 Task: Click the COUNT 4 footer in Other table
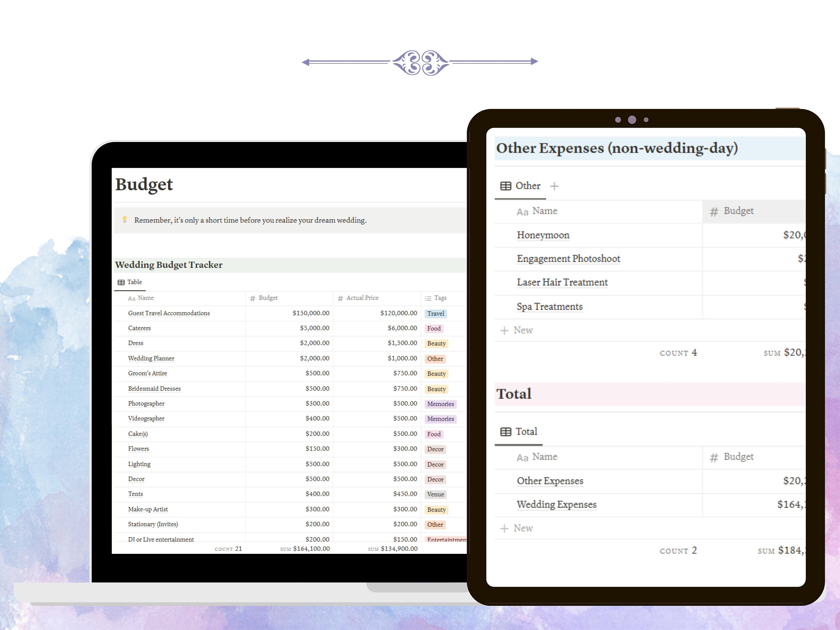(678, 353)
